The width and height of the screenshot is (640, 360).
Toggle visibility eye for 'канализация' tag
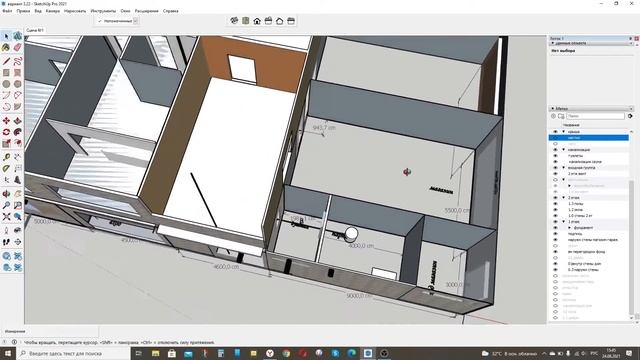[555, 150]
